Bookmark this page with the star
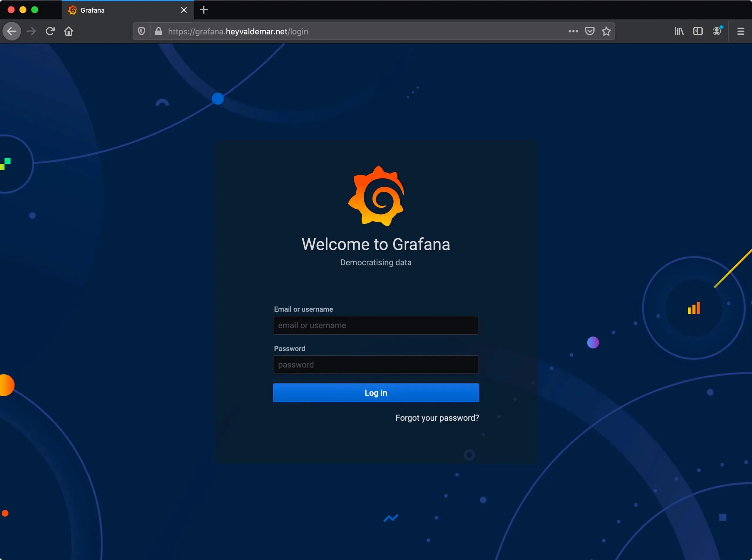752x560 pixels. pyautogui.click(x=606, y=31)
